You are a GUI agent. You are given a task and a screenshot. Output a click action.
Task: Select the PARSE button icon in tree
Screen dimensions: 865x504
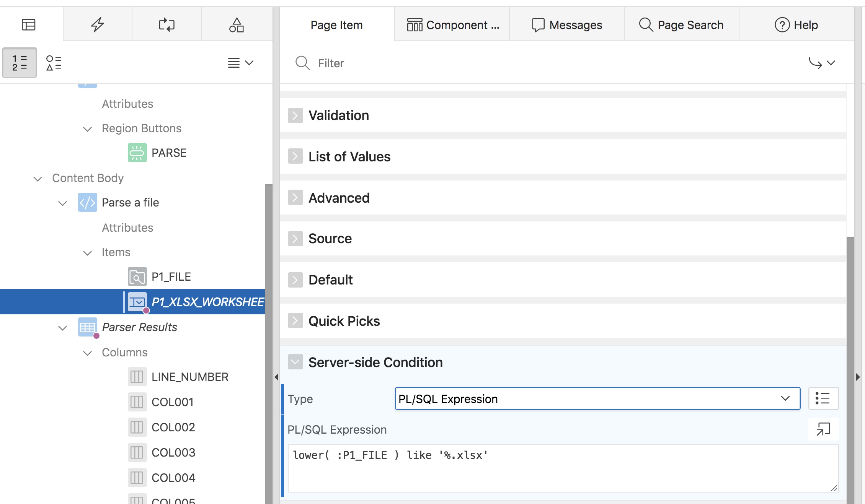click(137, 153)
